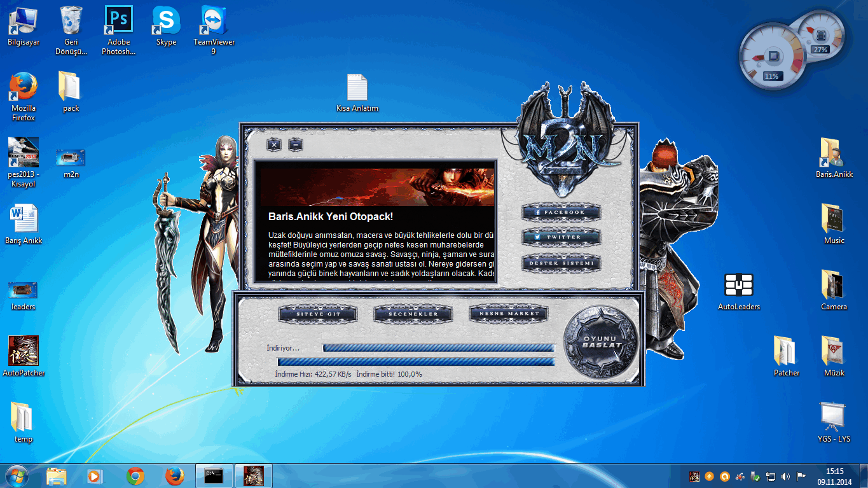
Task: Open the NESNE MARKET item shop
Action: (x=509, y=313)
